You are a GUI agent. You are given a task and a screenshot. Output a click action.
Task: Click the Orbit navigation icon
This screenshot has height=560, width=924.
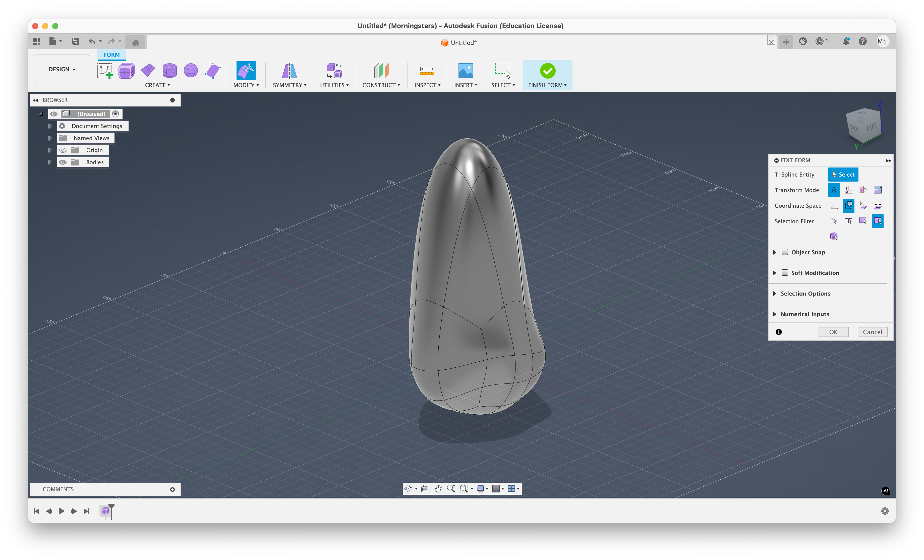408,488
